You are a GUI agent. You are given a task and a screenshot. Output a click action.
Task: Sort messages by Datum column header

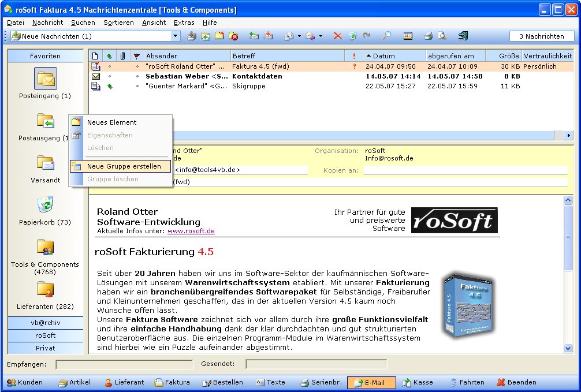tap(394, 56)
